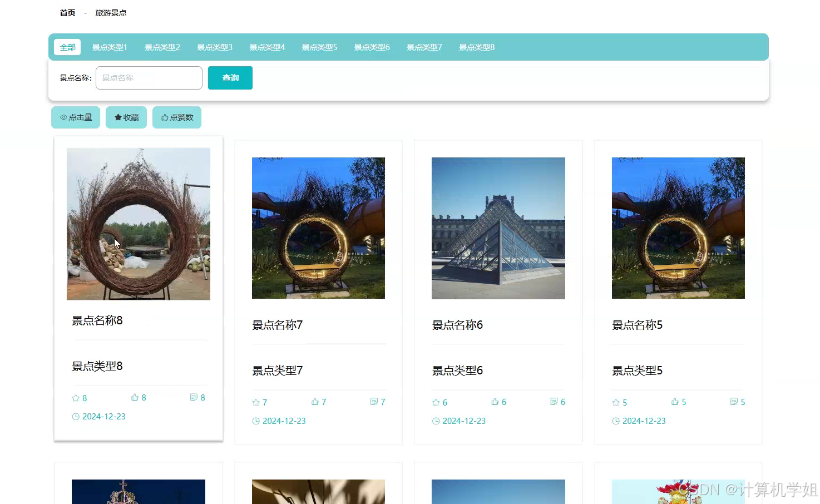Click the 景点类型8 label in card
The image size is (820, 504).
97,366
